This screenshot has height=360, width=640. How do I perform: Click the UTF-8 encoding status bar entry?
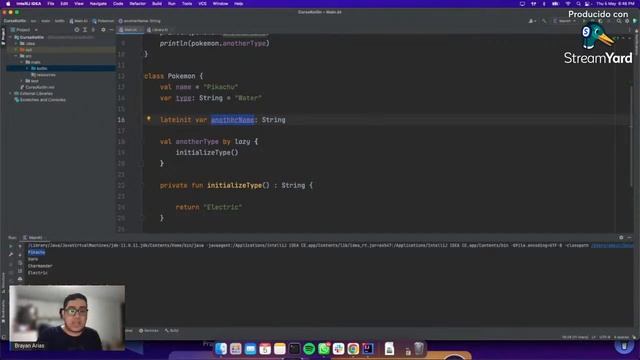(x=605, y=337)
